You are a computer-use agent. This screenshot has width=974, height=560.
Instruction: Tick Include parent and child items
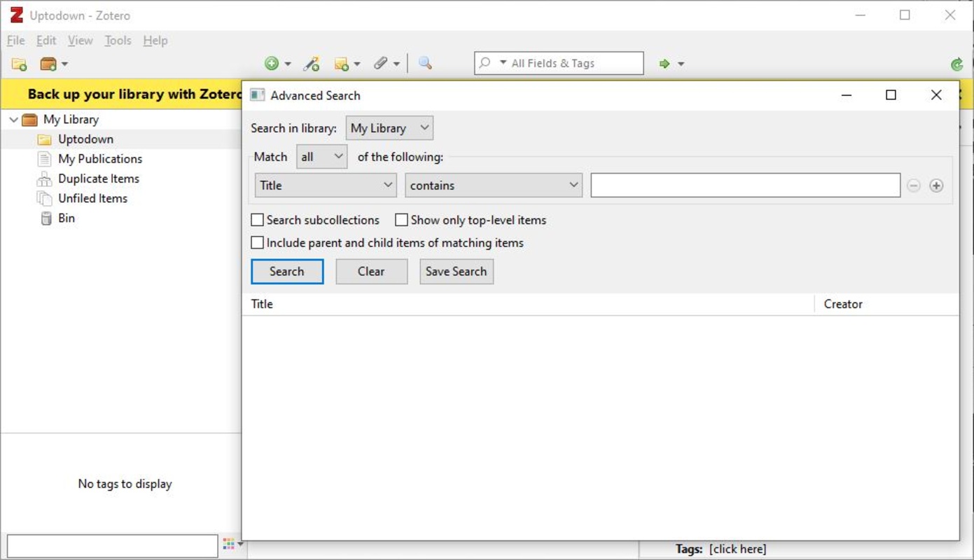click(258, 244)
